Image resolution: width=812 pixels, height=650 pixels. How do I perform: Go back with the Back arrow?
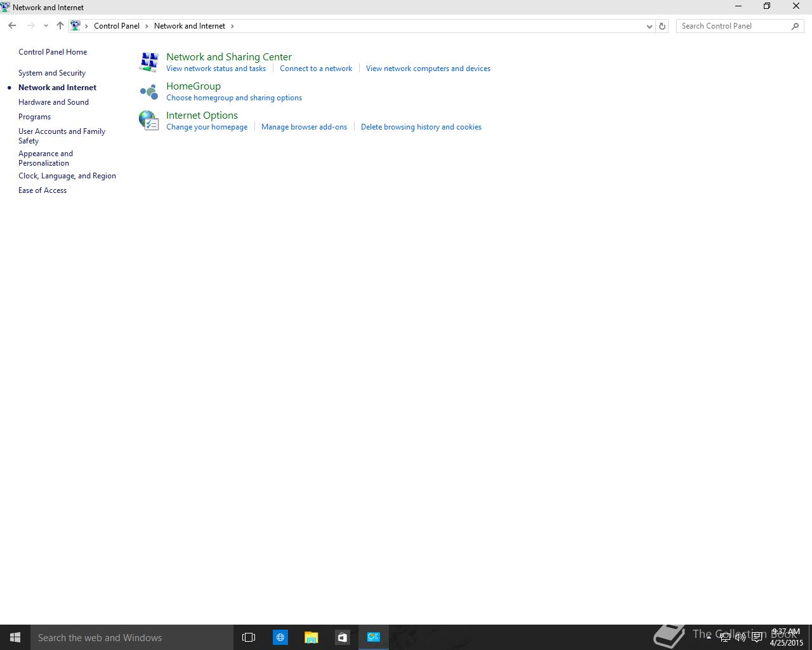(12, 26)
